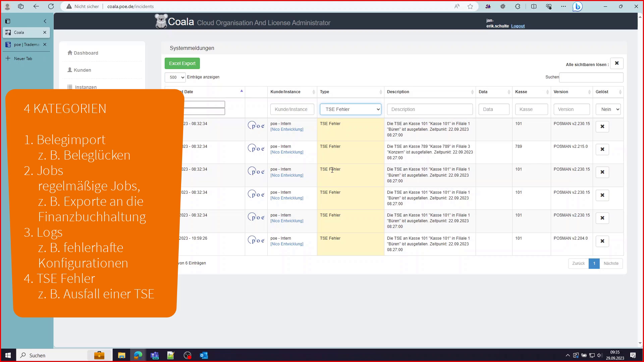Screen dimensions: 644x362
Task: Open Outlook from the Windows taskbar
Action: [x=204, y=355]
